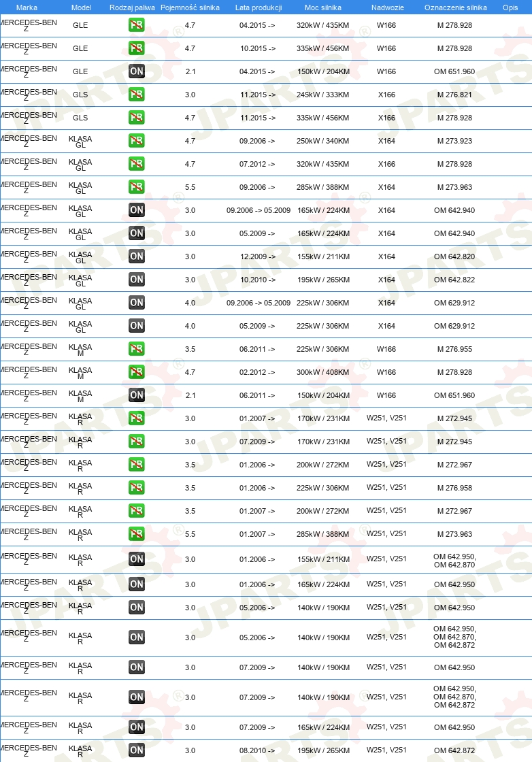The height and width of the screenshot is (762, 532).
Task: Click date range 09.2006 -> 05.2009 in 3.0 row
Action: point(259,210)
